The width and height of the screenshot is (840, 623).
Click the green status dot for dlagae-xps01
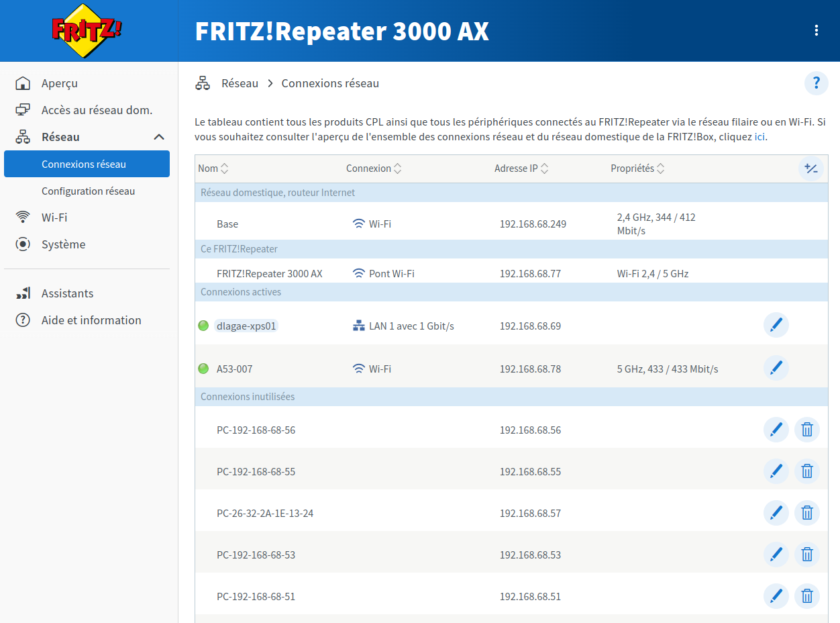tap(203, 326)
